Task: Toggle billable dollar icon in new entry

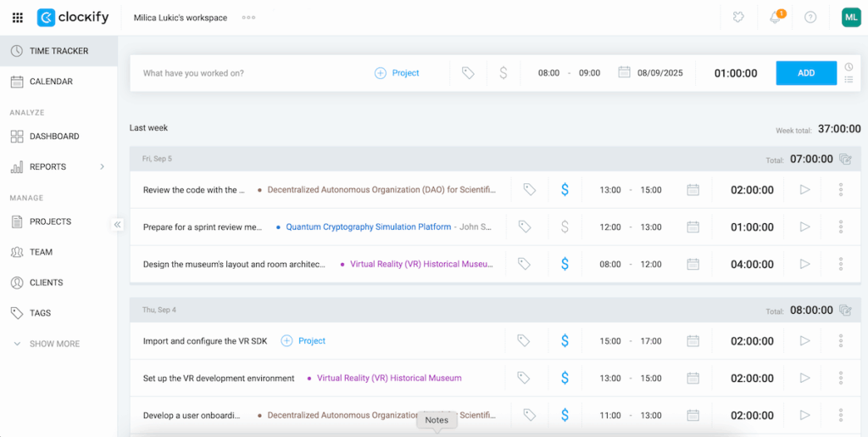Action: point(504,73)
